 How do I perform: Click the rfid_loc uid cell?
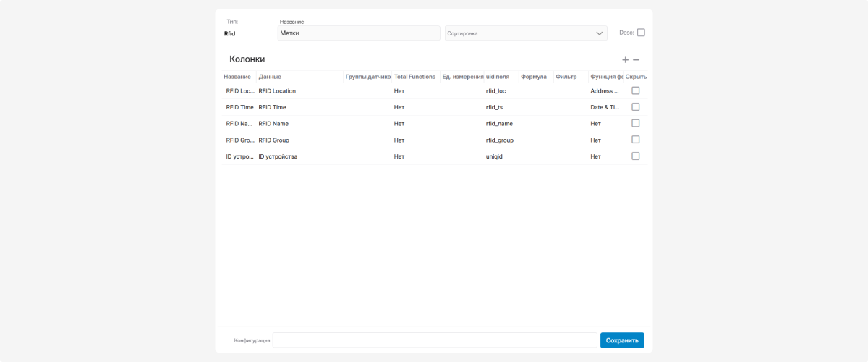point(496,91)
